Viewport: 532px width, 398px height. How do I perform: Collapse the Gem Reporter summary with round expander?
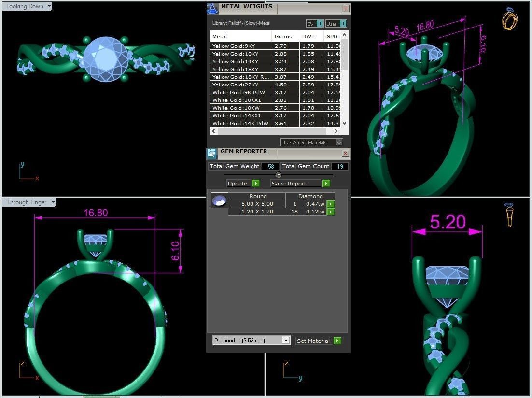[279, 175]
